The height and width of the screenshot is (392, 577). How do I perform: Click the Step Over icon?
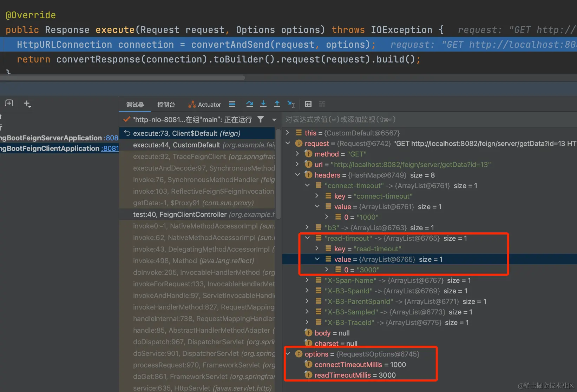(x=250, y=104)
